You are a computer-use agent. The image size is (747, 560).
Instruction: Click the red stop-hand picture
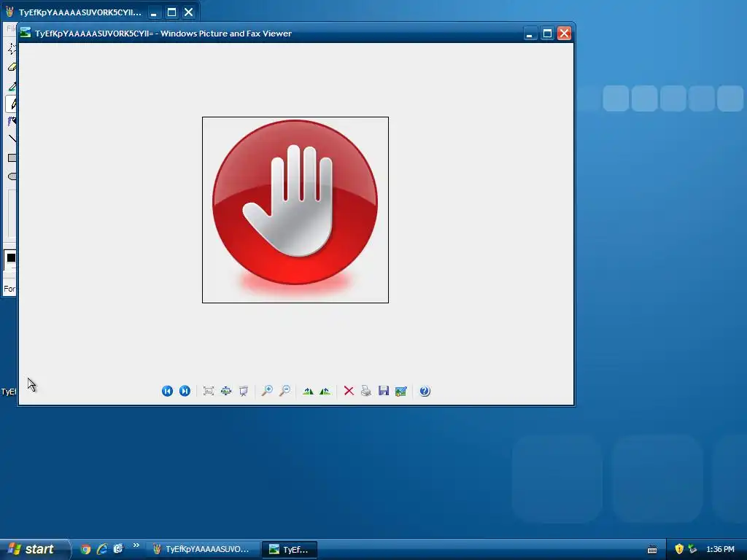(295, 209)
